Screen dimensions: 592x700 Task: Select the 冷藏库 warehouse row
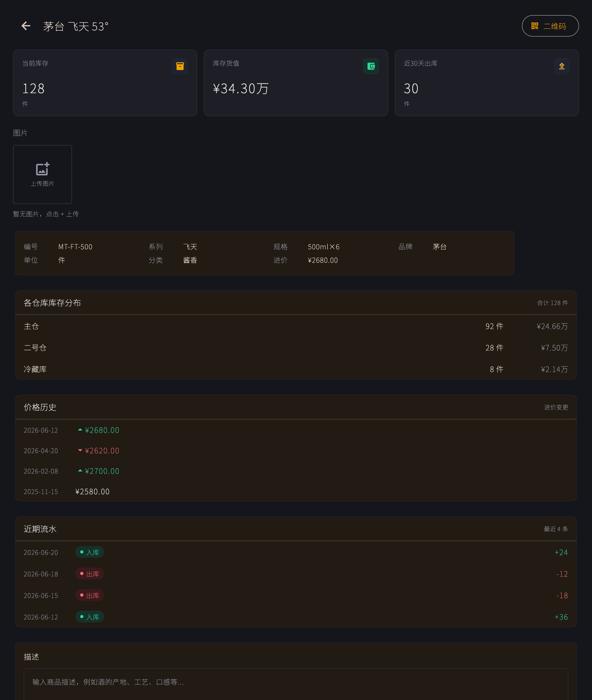point(296,369)
